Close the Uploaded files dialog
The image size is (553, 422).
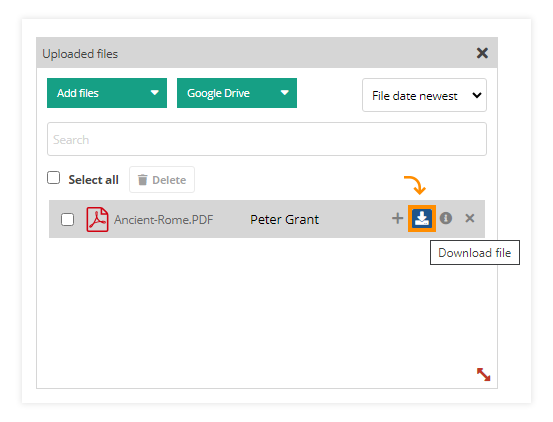coord(482,53)
